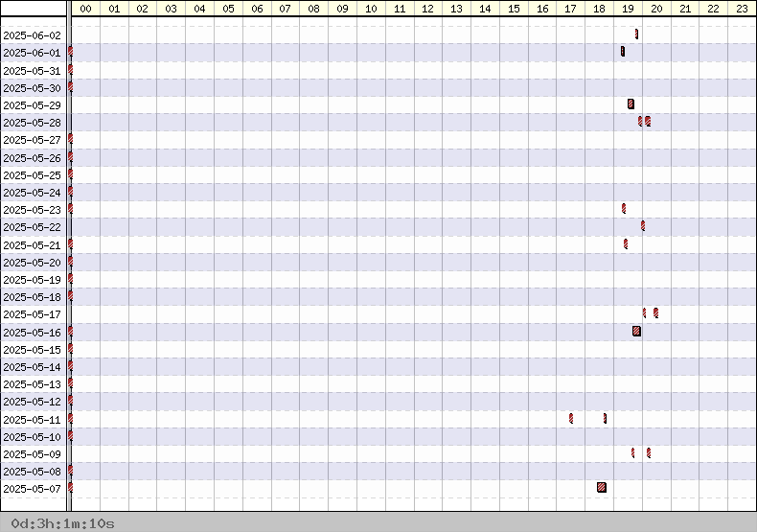Click the 21 hour column header
This screenshot has height=532, width=757.
click(x=685, y=9)
